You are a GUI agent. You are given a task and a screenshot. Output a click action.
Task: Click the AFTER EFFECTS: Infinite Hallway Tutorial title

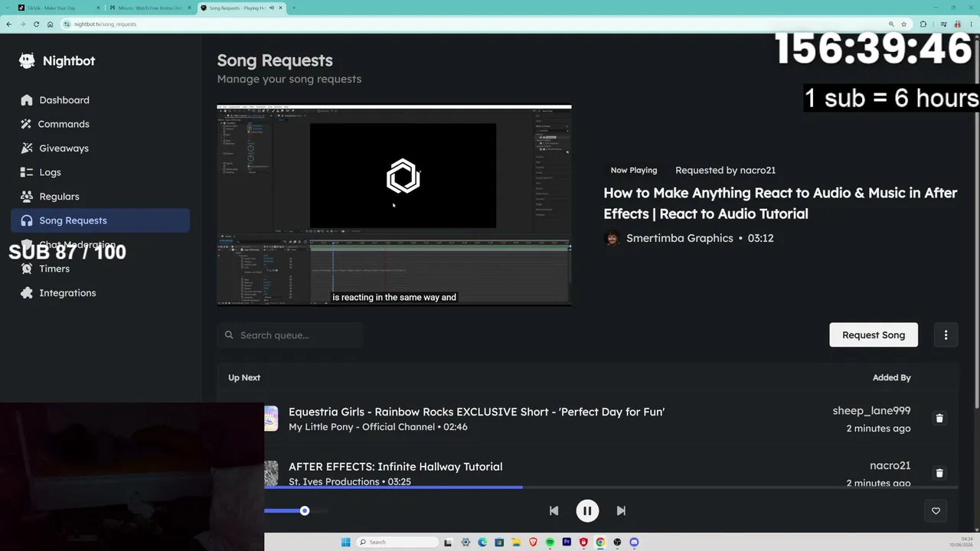coord(395,466)
